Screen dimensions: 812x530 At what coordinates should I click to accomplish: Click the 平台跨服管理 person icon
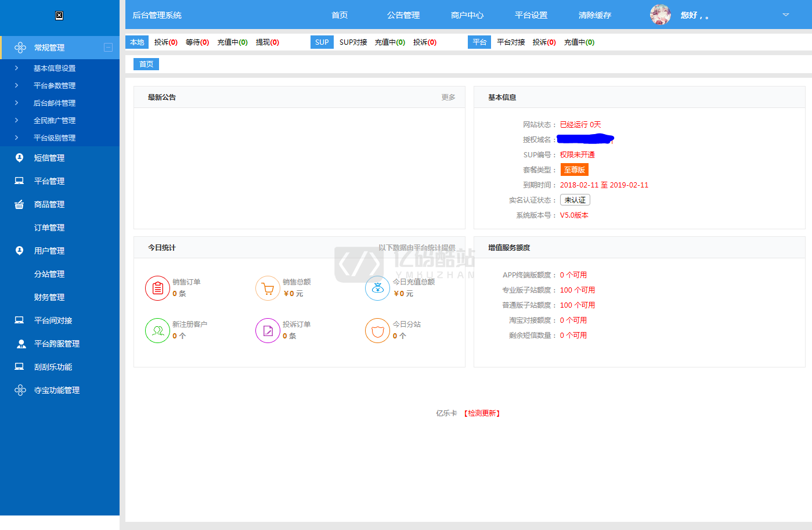pyautogui.click(x=21, y=344)
